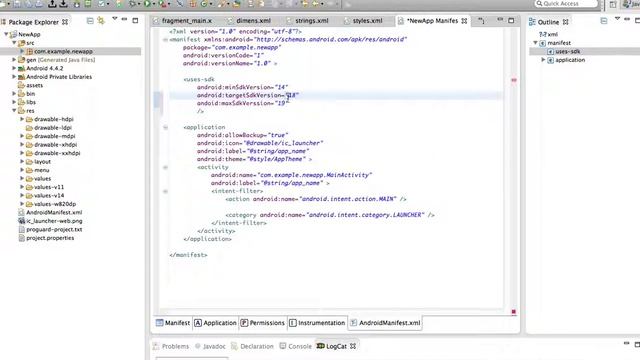Collapse the src folder

(x=14, y=42)
